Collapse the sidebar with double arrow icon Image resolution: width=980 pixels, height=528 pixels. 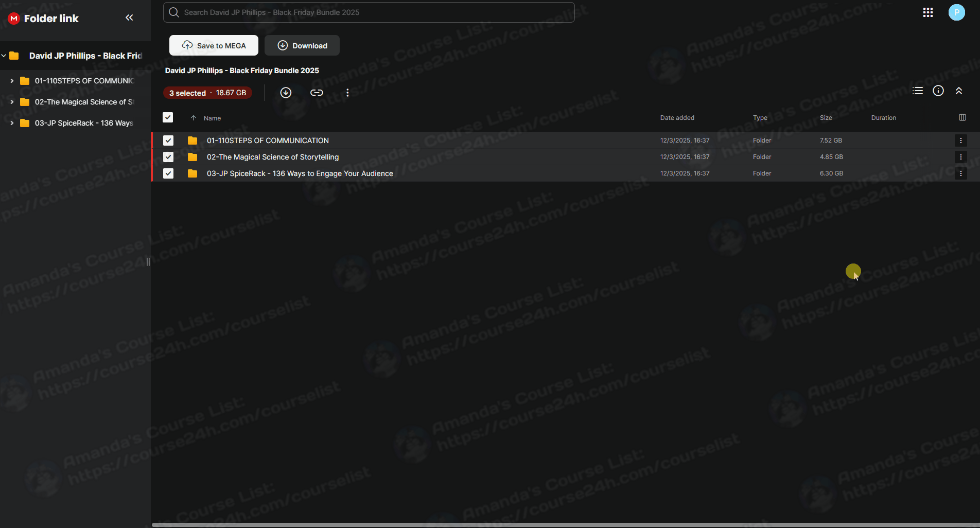click(x=129, y=18)
